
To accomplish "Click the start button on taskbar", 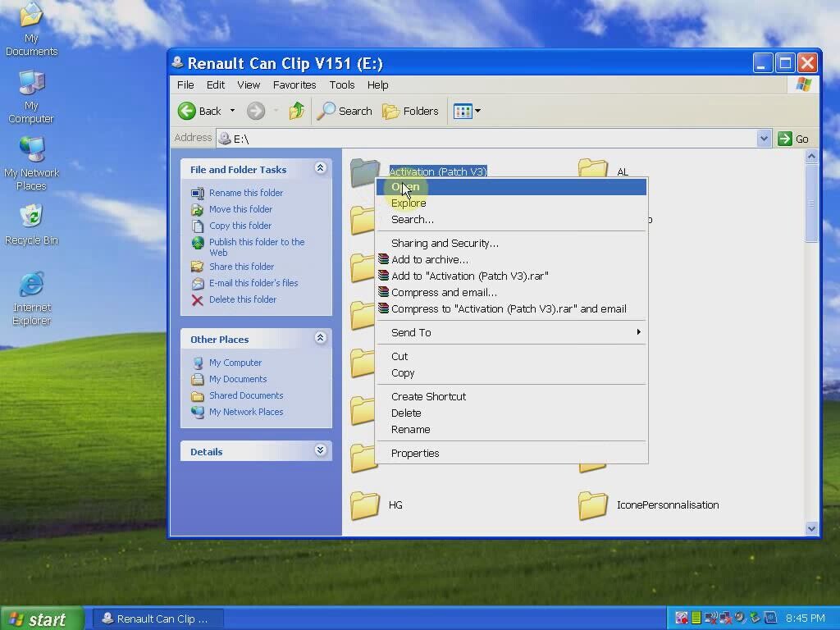I will (41, 619).
